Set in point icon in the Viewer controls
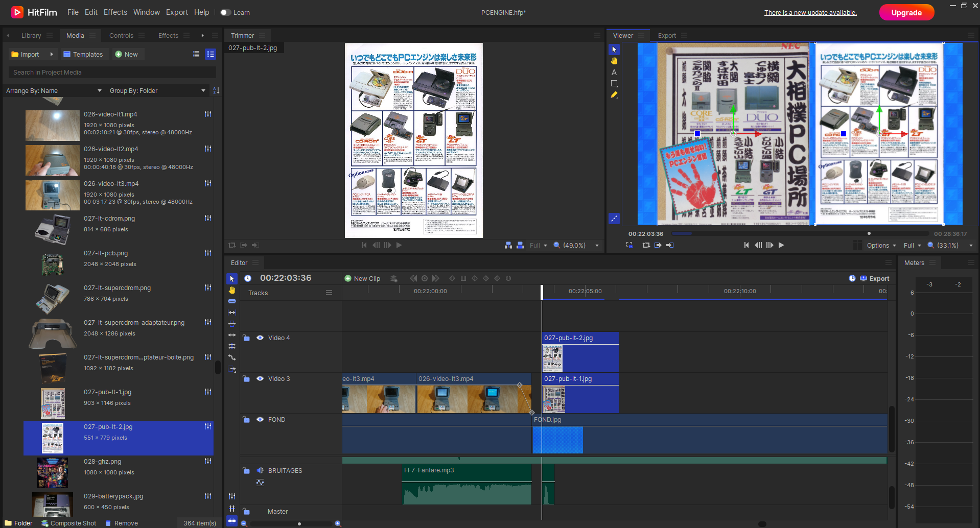This screenshot has width=980, height=528. point(658,245)
